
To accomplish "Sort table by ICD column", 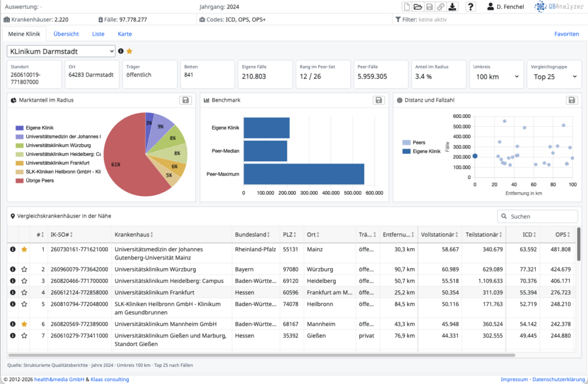I will tap(529, 234).
